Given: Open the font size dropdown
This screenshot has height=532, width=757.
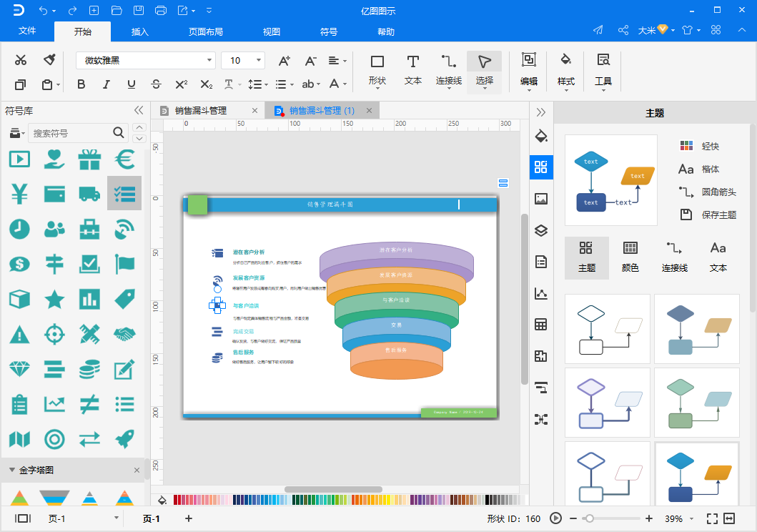Looking at the screenshot, I should pos(259,60).
